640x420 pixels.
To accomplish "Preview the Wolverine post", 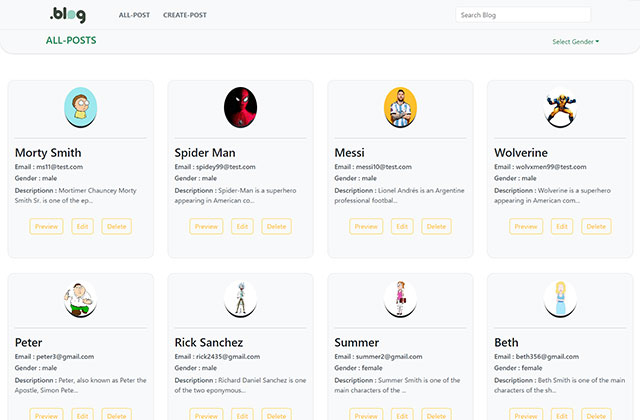I will (x=526, y=227).
